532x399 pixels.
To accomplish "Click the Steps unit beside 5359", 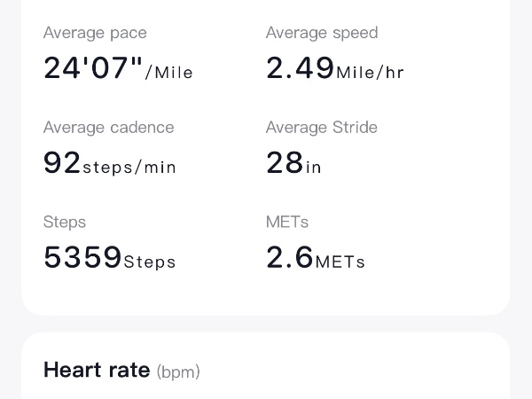I will [x=150, y=262].
